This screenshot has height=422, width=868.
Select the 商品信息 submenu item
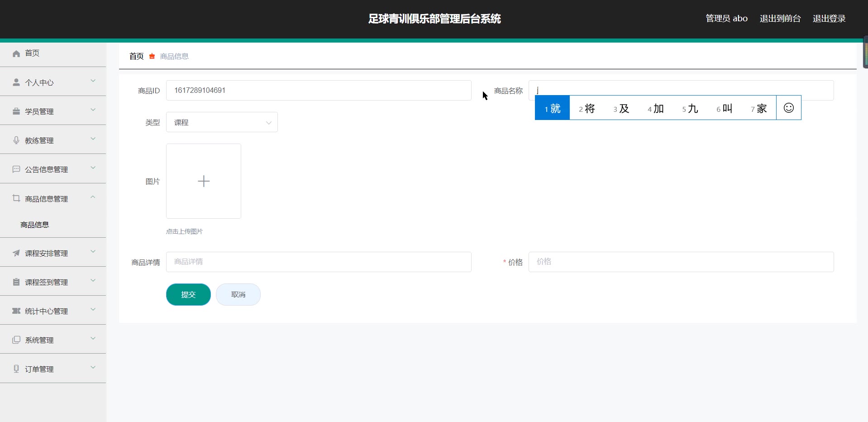click(35, 225)
